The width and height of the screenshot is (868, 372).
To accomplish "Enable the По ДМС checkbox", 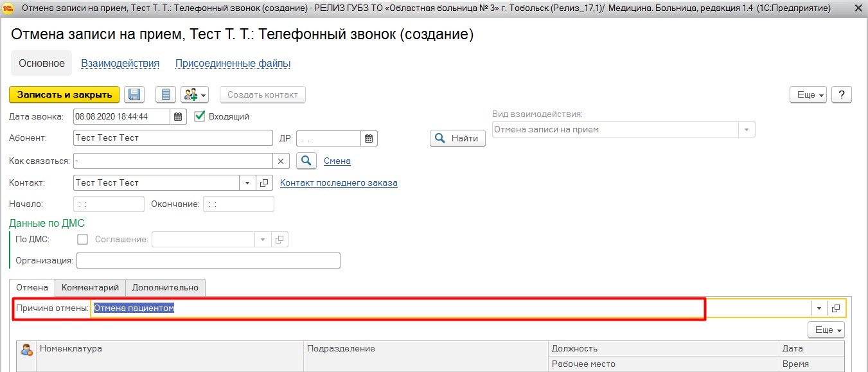I will 82,240.
